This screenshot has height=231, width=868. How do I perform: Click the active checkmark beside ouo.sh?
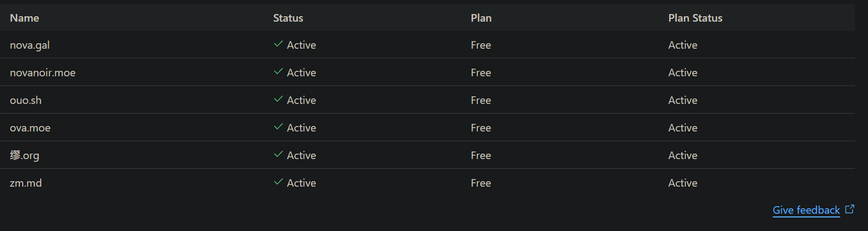pos(278,100)
